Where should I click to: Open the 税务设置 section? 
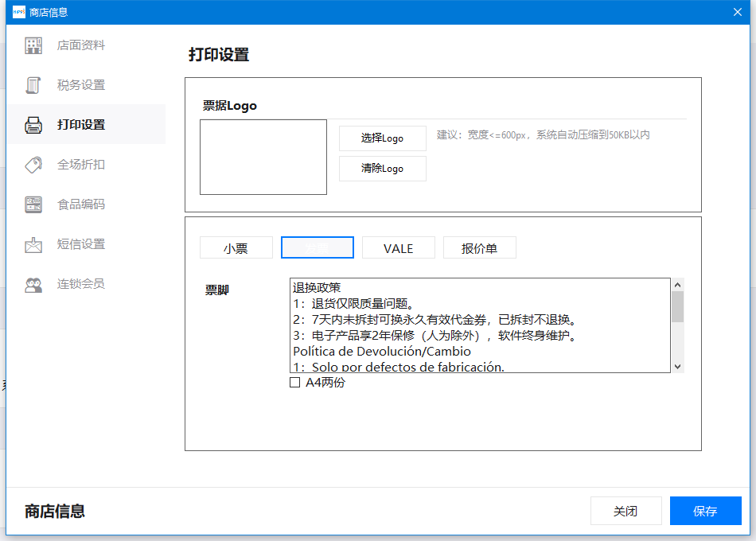[86, 85]
